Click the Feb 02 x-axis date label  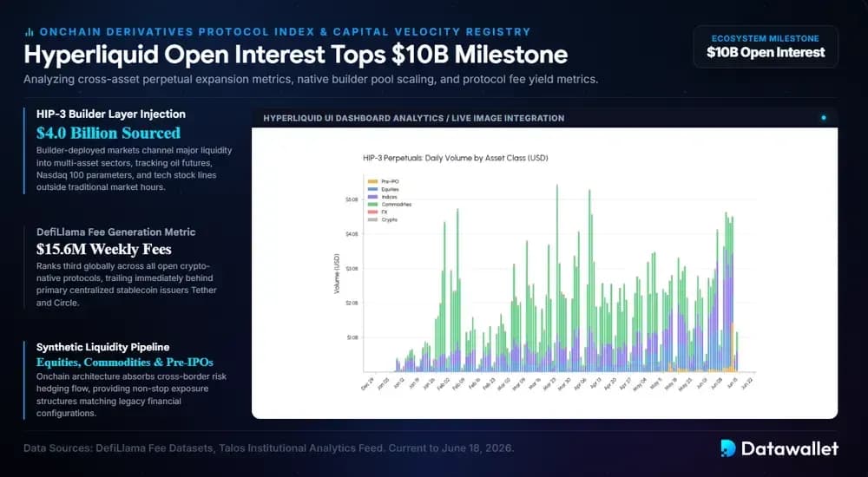click(x=444, y=383)
